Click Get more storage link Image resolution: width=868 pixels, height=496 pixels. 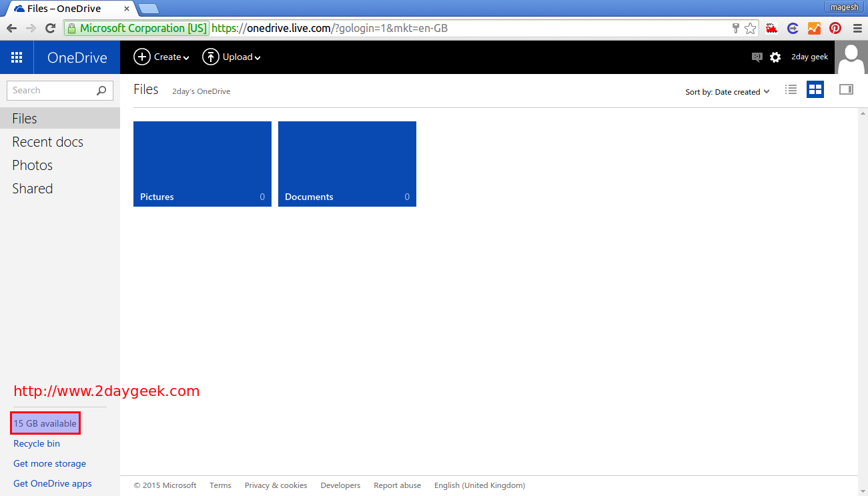click(50, 463)
